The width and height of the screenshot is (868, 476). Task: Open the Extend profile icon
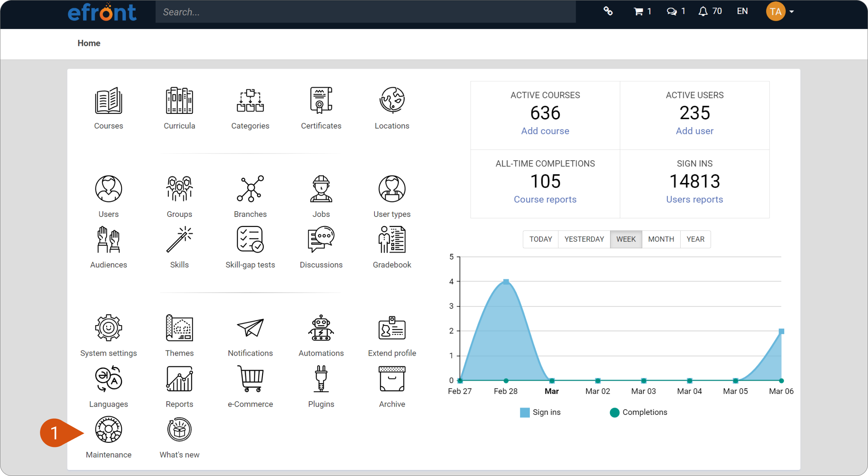[392, 328]
